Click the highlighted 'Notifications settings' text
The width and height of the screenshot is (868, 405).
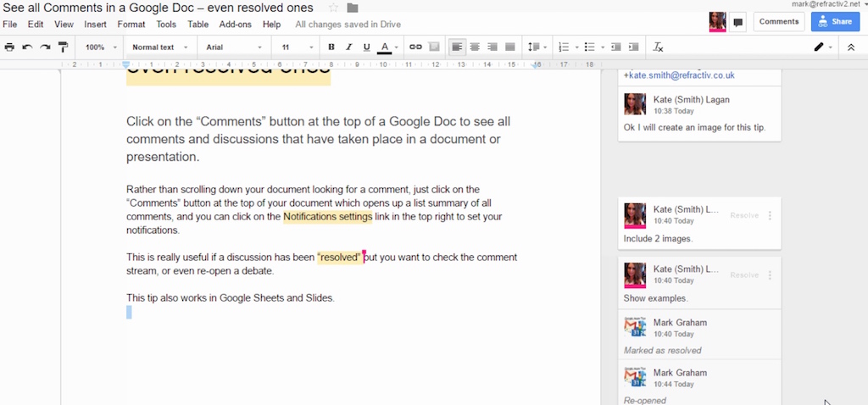[x=328, y=216]
